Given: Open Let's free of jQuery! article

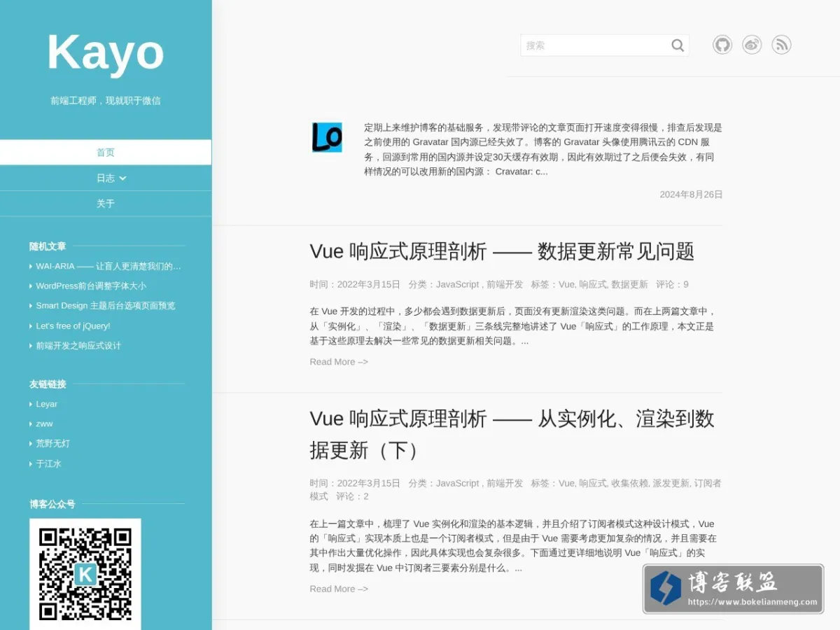Looking at the screenshot, I should point(73,325).
